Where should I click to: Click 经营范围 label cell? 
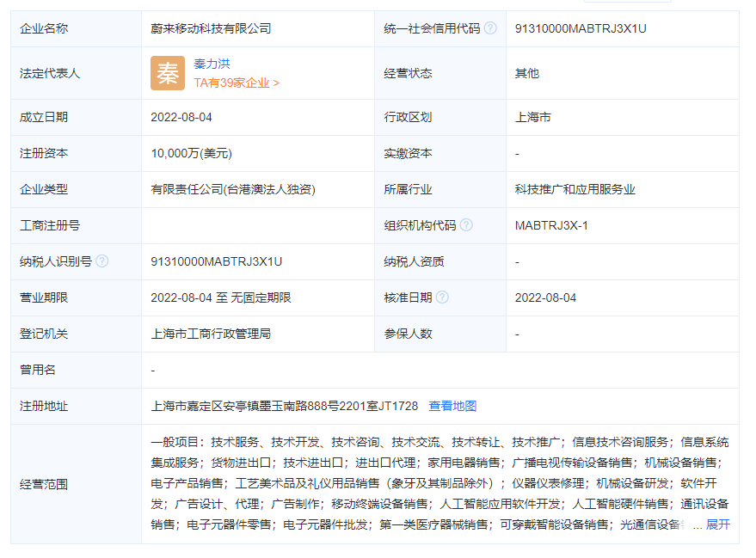click(x=77, y=484)
